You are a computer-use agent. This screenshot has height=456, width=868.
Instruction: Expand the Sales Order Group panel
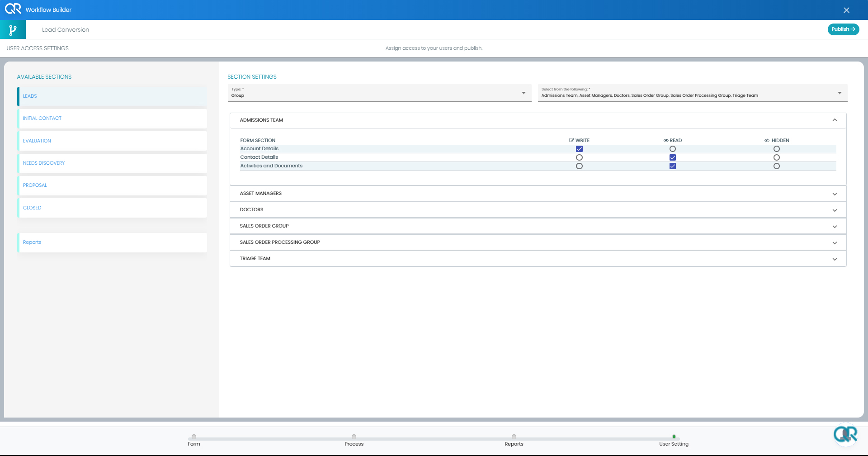[x=538, y=226]
